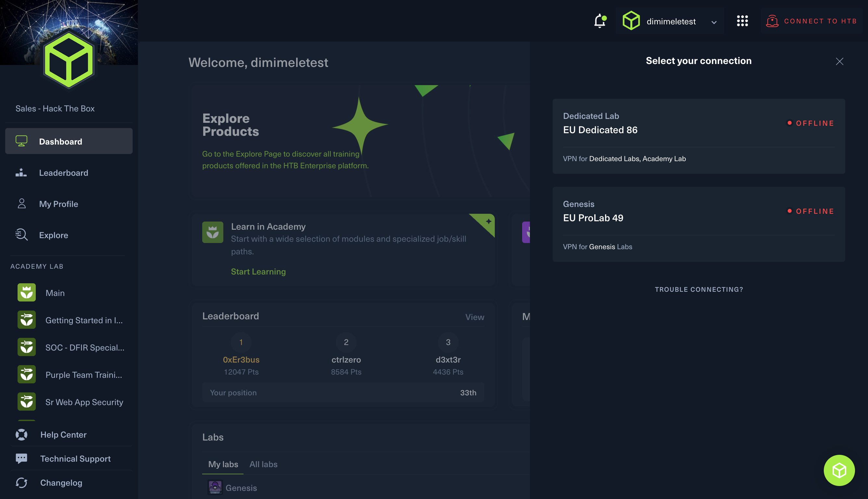
Task: Click the Connect to HTB button
Action: pyautogui.click(x=811, y=21)
